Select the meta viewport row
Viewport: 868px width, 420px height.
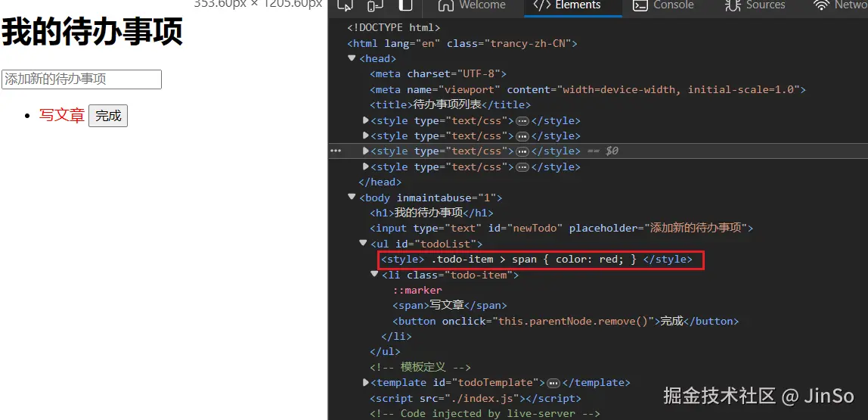[x=588, y=89]
